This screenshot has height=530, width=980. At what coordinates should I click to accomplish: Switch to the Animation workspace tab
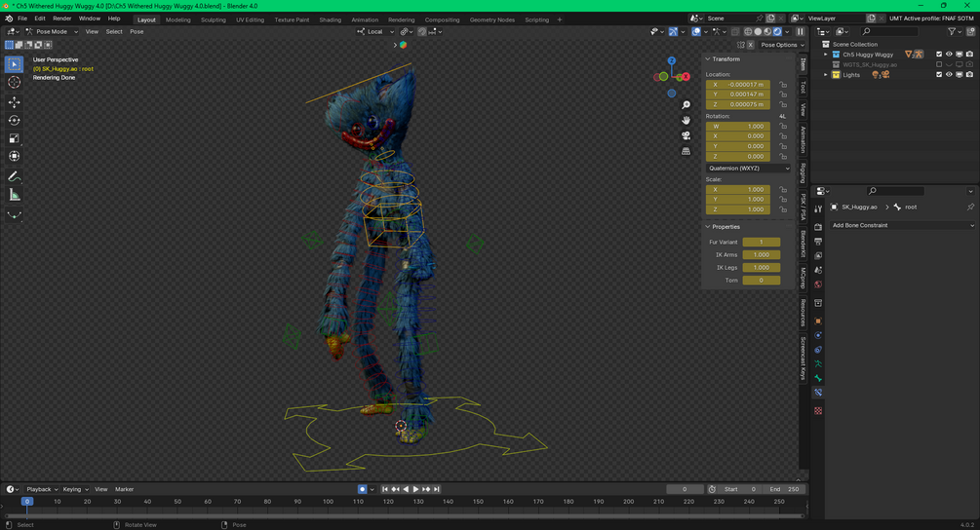tap(365, 20)
